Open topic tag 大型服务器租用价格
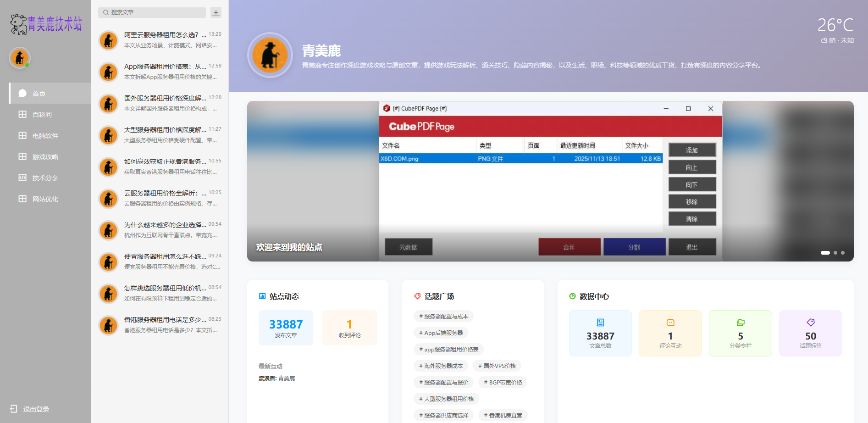The height and width of the screenshot is (423, 868). (x=446, y=399)
